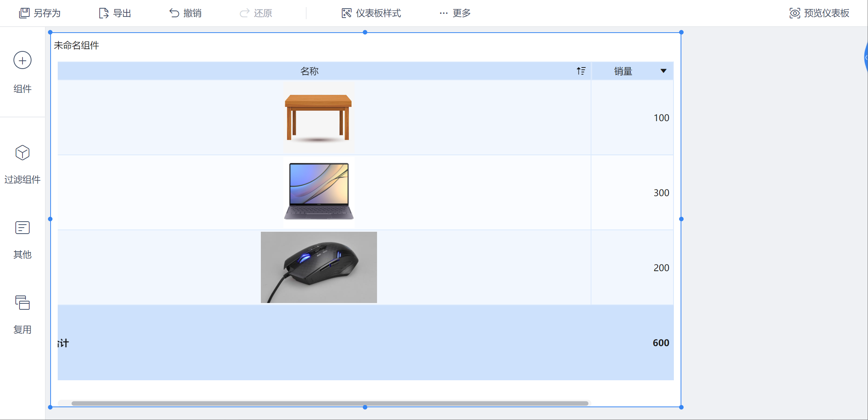Click the add component plus icon
The width and height of the screenshot is (868, 420).
(22, 60)
